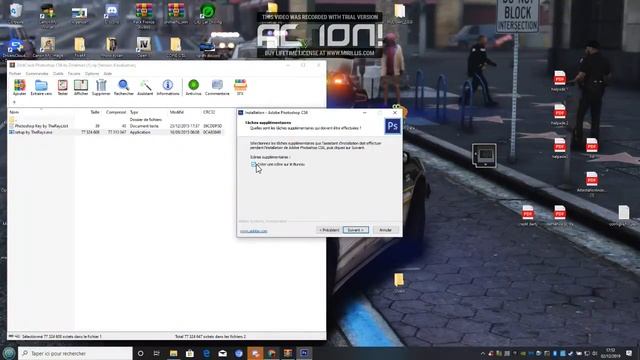Click the Commentaire icon in WinRAR

[x=217, y=87]
